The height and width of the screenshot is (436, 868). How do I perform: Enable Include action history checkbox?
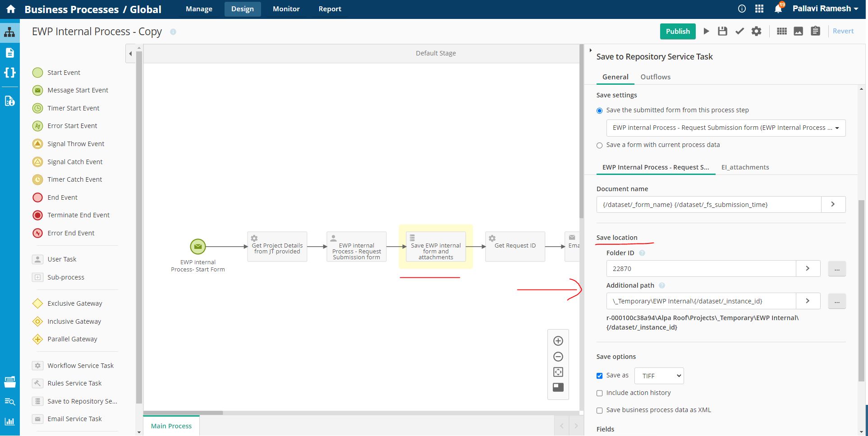[x=599, y=393]
